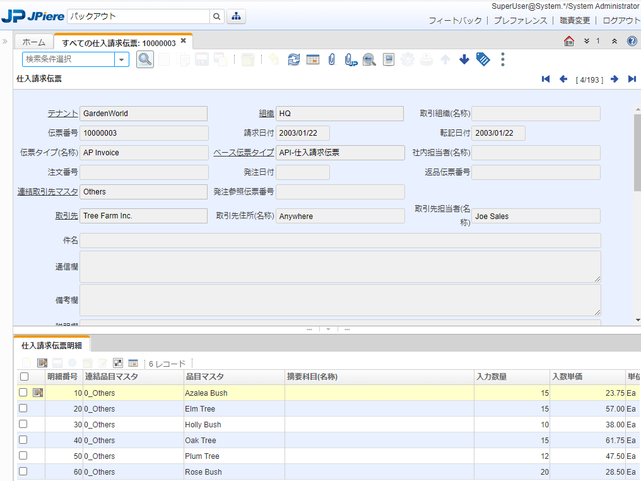641x481 pixels.
Task: Close the 10000003 invoice tab
Action: click(183, 40)
